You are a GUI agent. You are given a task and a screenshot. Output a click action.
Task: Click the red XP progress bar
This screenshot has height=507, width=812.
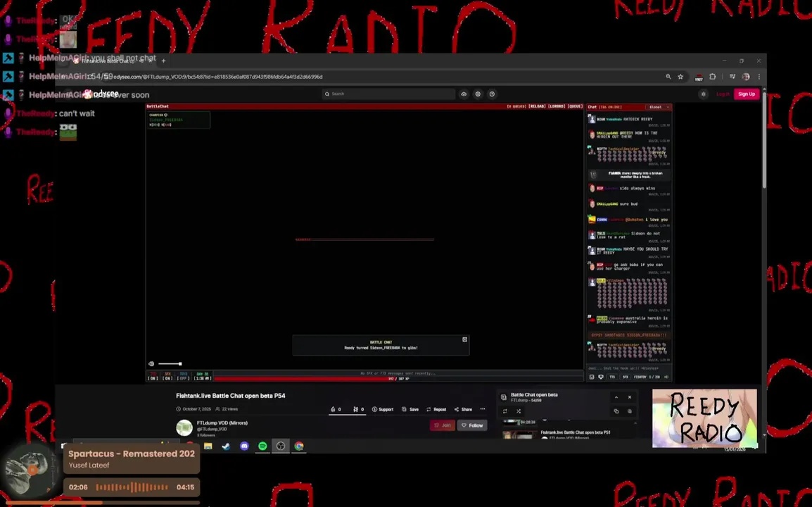click(x=399, y=379)
